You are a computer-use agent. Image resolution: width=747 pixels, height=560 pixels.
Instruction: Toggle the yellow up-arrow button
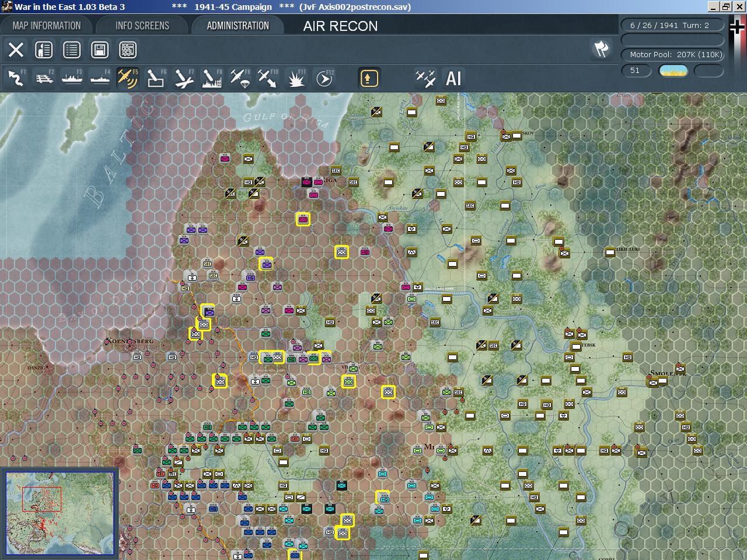pos(369,78)
